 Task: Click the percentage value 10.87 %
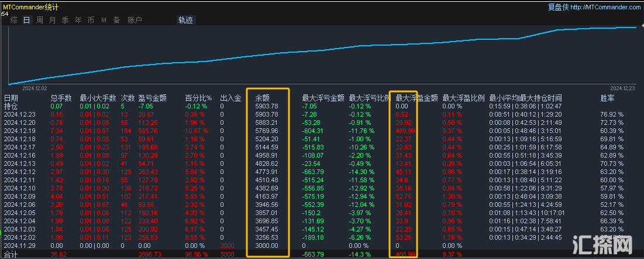(x=198, y=131)
